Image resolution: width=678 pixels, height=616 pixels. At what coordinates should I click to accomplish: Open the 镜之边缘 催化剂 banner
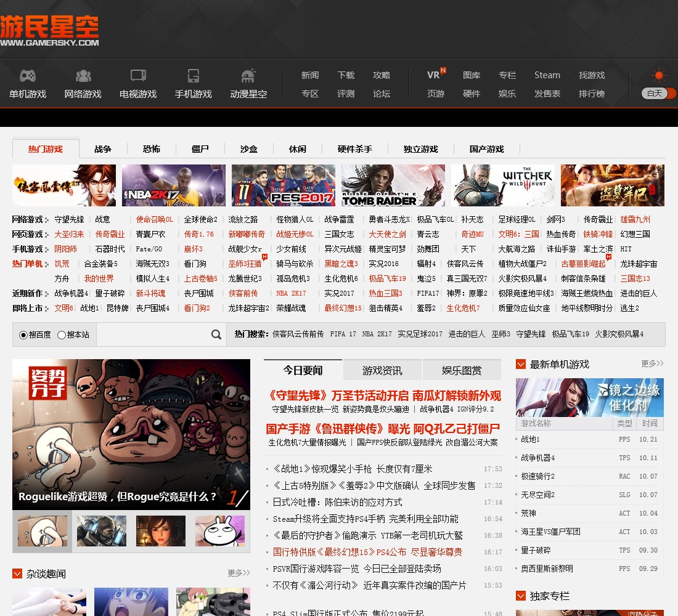point(590,398)
